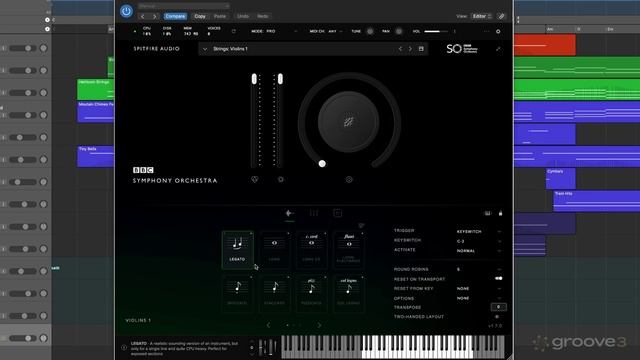
Task: Go to previous articulation page arrow
Action: coord(268,325)
